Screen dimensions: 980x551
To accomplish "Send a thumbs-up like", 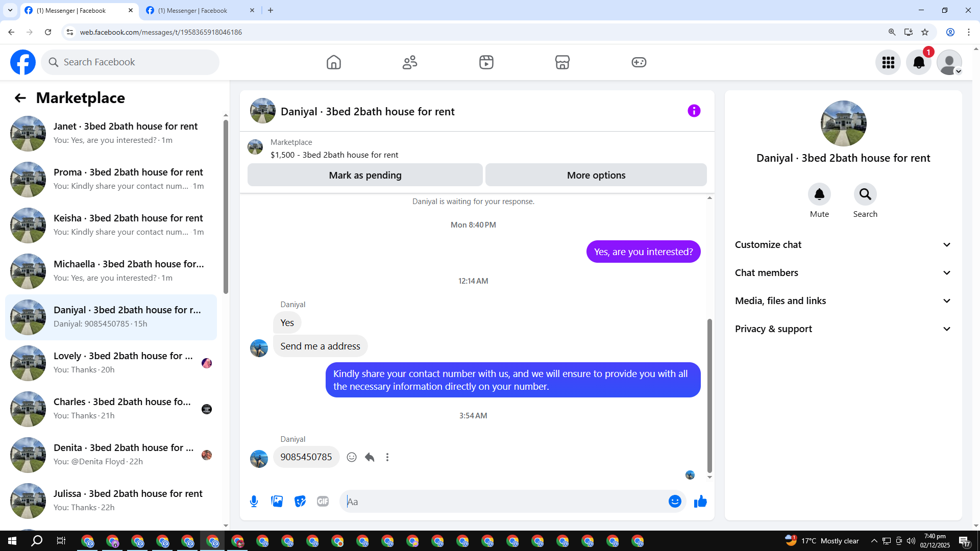I will [700, 502].
